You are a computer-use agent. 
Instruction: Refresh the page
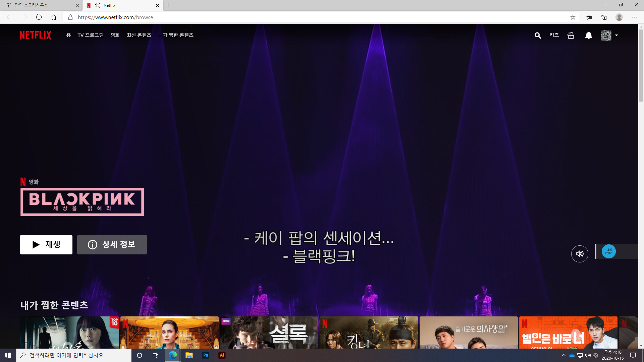click(x=39, y=17)
